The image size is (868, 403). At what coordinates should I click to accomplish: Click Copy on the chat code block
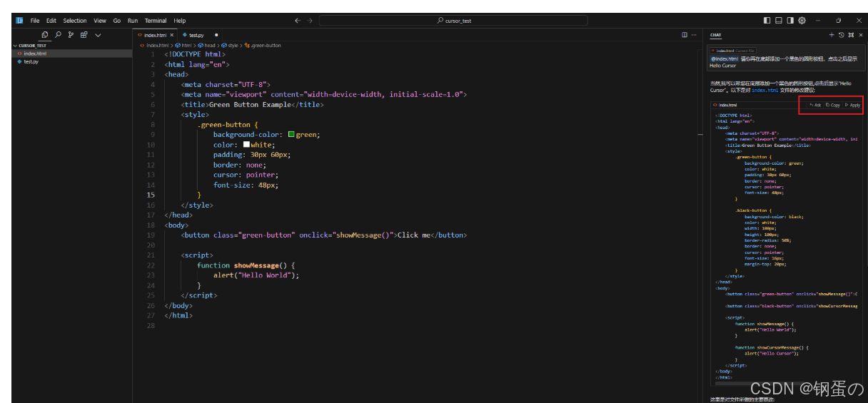point(832,105)
